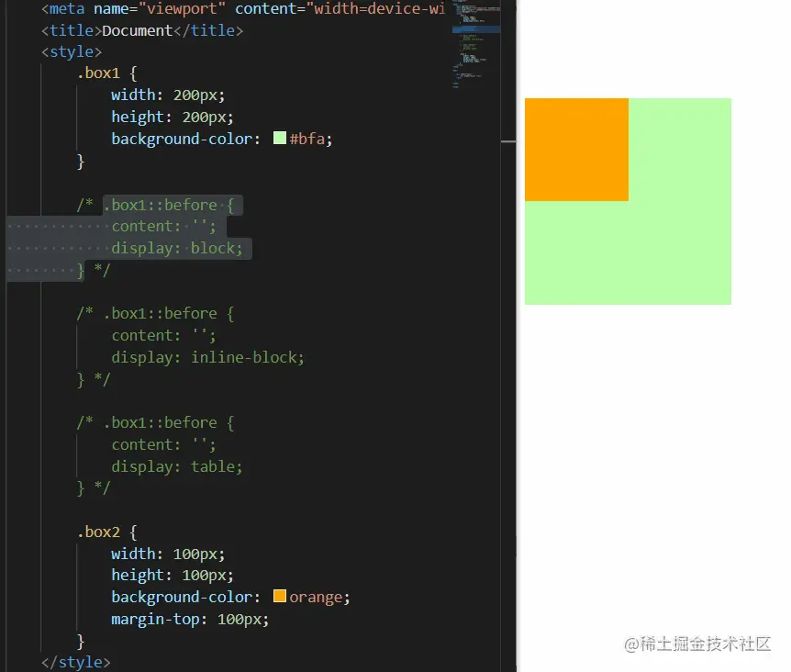The width and height of the screenshot is (791, 672).
Task: Click the display: table declaration
Action: (179, 466)
